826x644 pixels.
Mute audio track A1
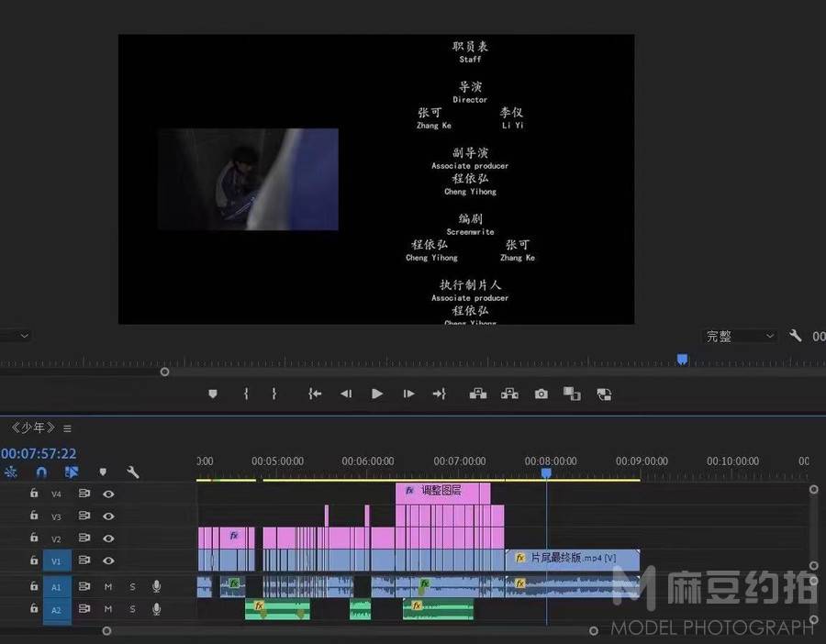(108, 586)
